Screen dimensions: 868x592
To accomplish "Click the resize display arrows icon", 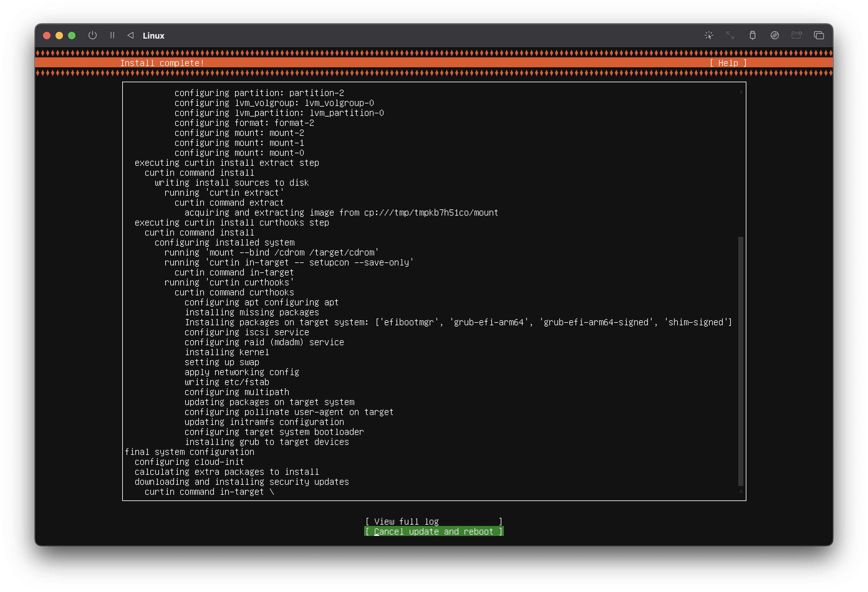I will [730, 36].
